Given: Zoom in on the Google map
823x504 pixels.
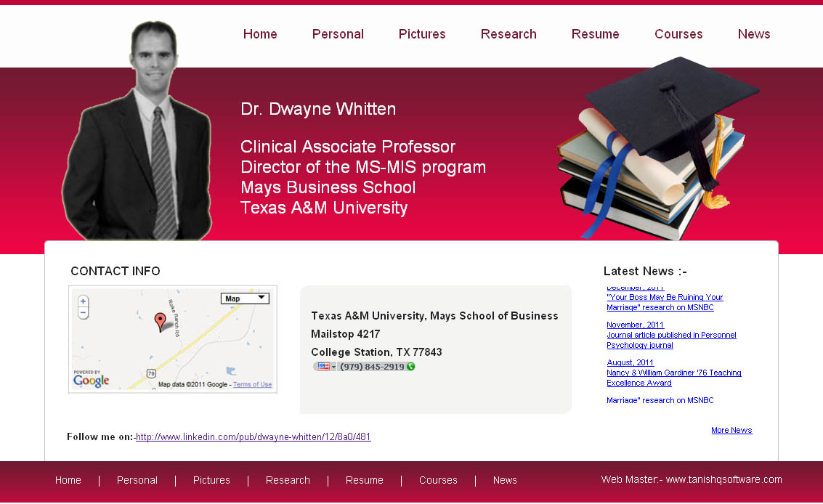Looking at the screenshot, I should 83,301.
